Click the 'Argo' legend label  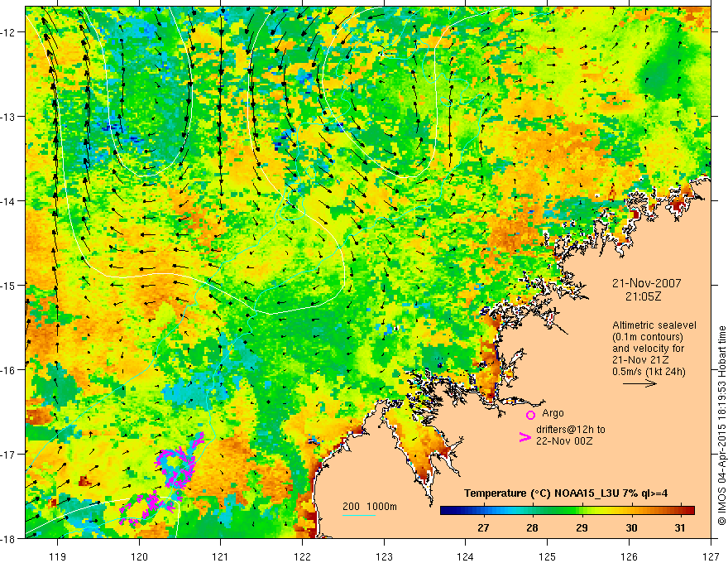point(553,413)
